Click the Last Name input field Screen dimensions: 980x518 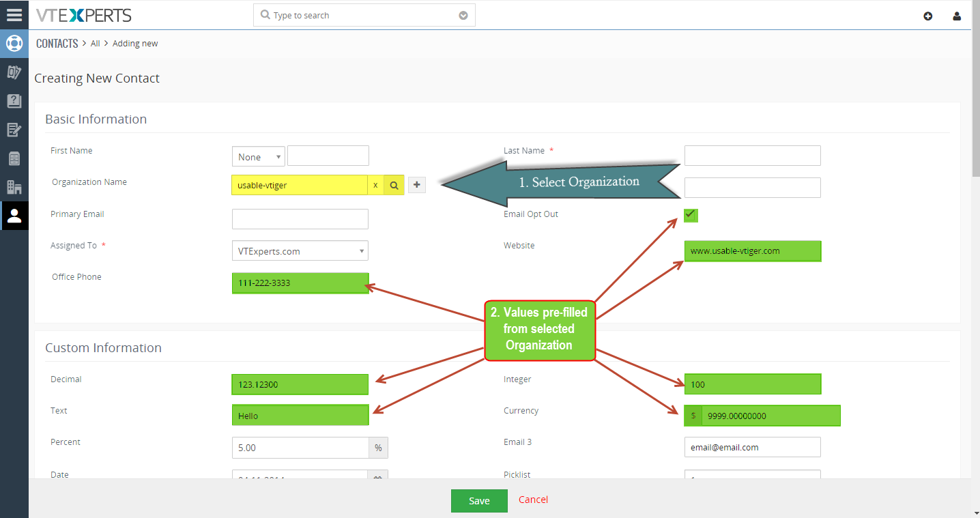click(x=753, y=156)
